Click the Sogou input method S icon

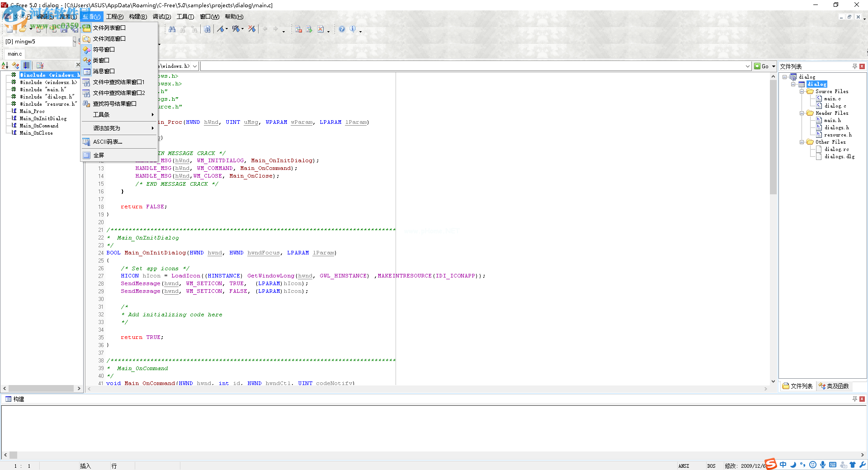coord(771,464)
